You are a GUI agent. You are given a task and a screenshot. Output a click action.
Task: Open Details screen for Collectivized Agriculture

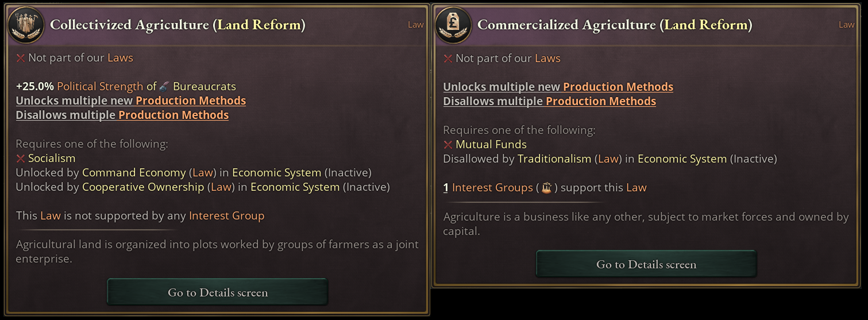(x=217, y=292)
